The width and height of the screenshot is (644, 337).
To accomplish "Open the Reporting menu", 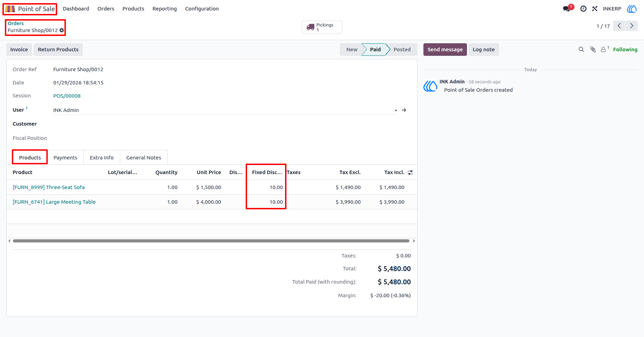I will 164,9.
